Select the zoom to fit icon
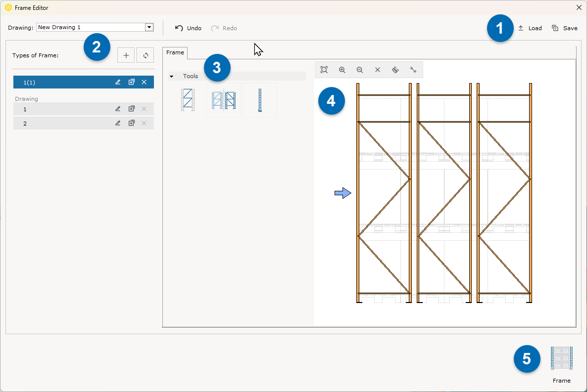 [324, 70]
